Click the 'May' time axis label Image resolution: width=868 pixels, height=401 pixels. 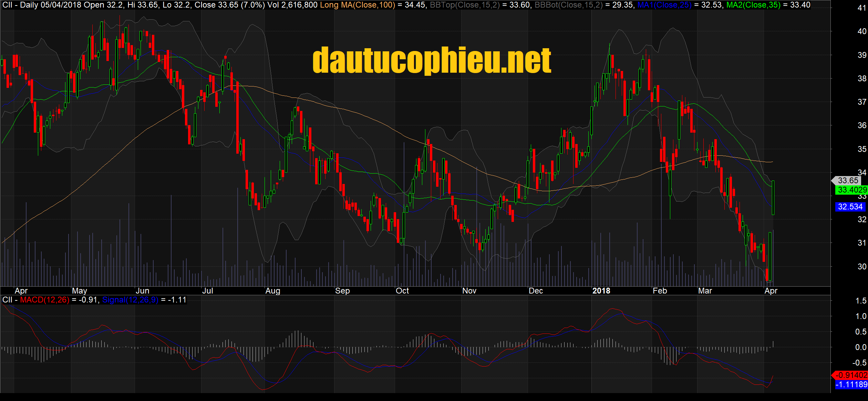click(x=80, y=291)
